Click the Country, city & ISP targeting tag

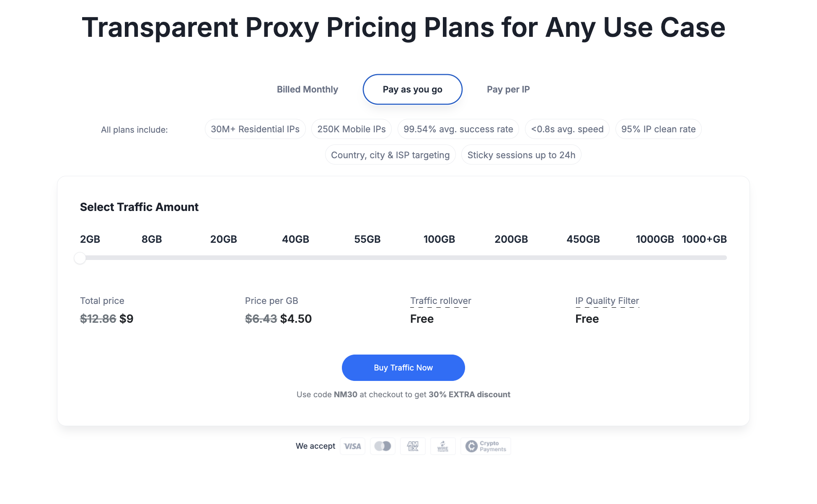tap(390, 155)
